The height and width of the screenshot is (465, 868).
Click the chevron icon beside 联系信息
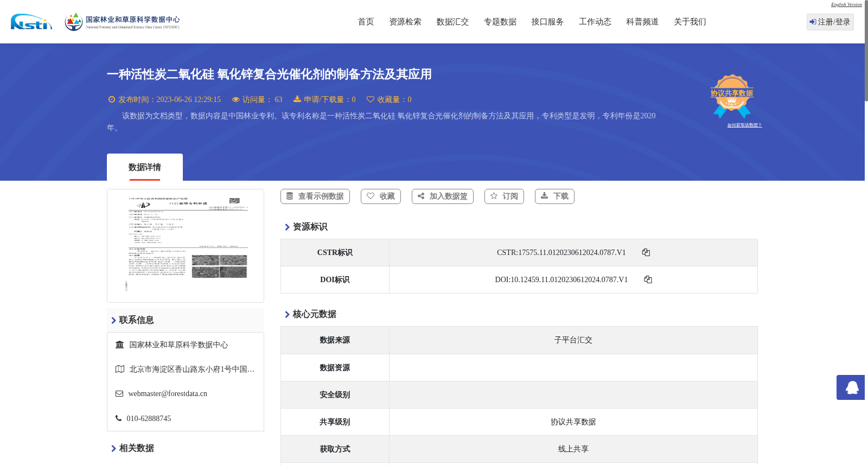click(113, 321)
